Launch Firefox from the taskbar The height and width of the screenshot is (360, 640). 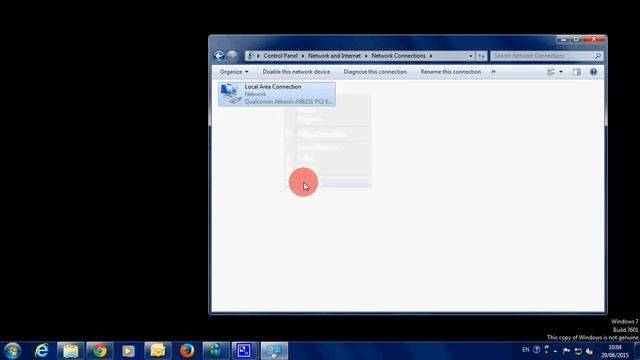pos(187,351)
